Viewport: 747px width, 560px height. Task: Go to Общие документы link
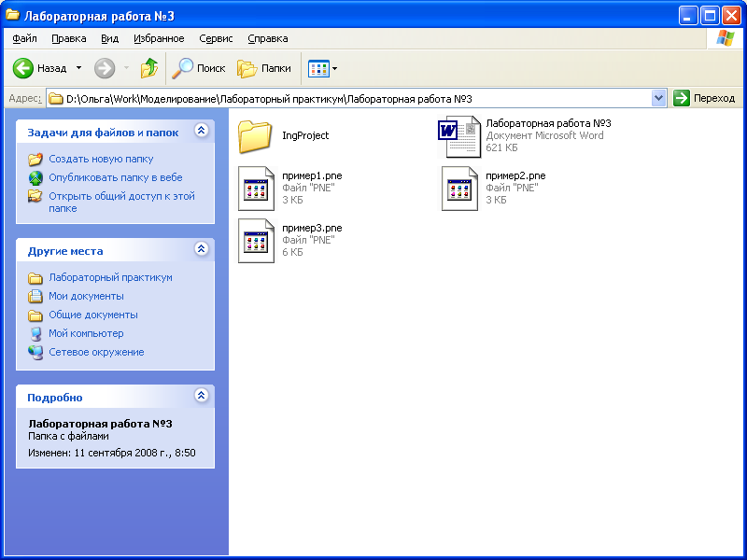click(93, 315)
